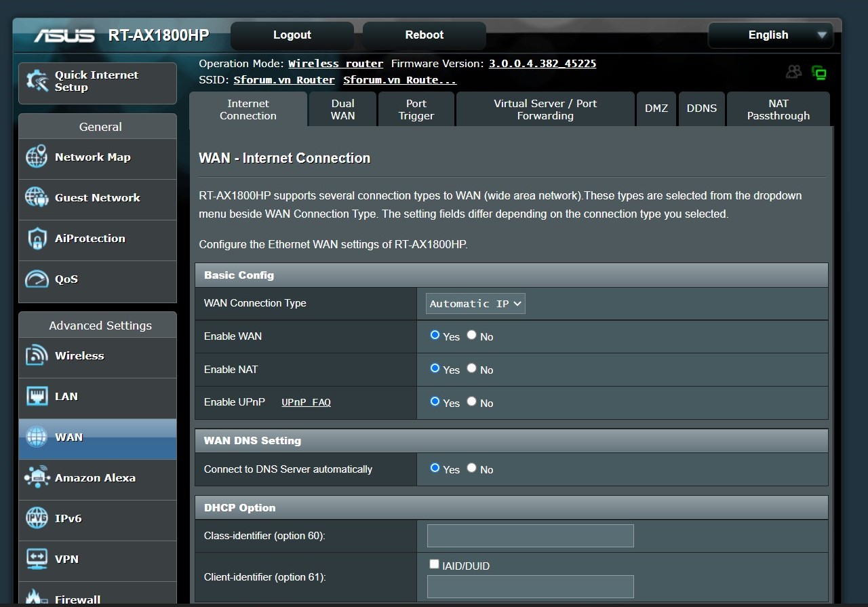
Task: Set Enable WAN to Yes
Action: (435, 335)
